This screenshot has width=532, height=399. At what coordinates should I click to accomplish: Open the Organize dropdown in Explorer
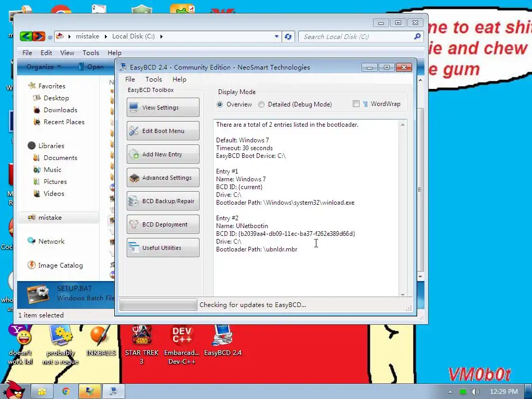pos(44,67)
